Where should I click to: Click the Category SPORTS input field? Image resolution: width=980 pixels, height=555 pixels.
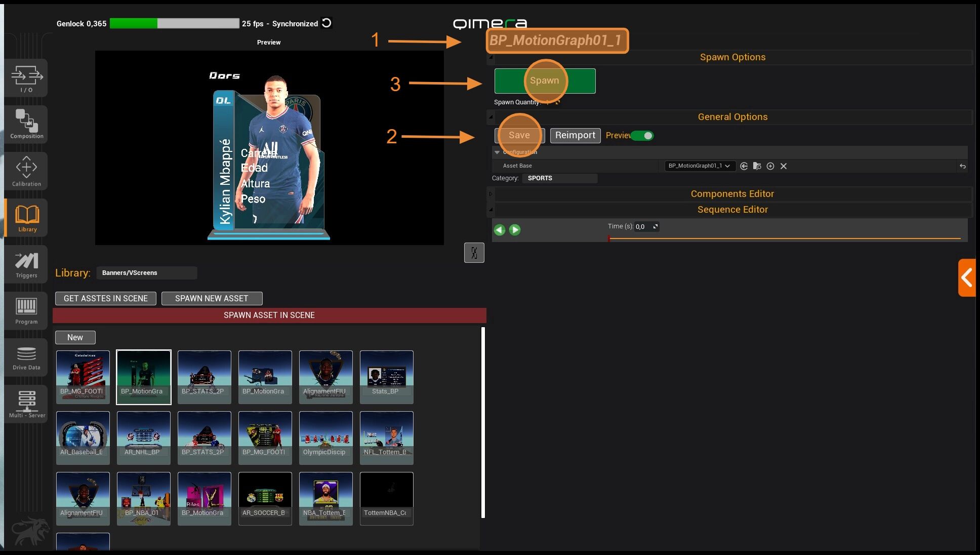pyautogui.click(x=559, y=178)
